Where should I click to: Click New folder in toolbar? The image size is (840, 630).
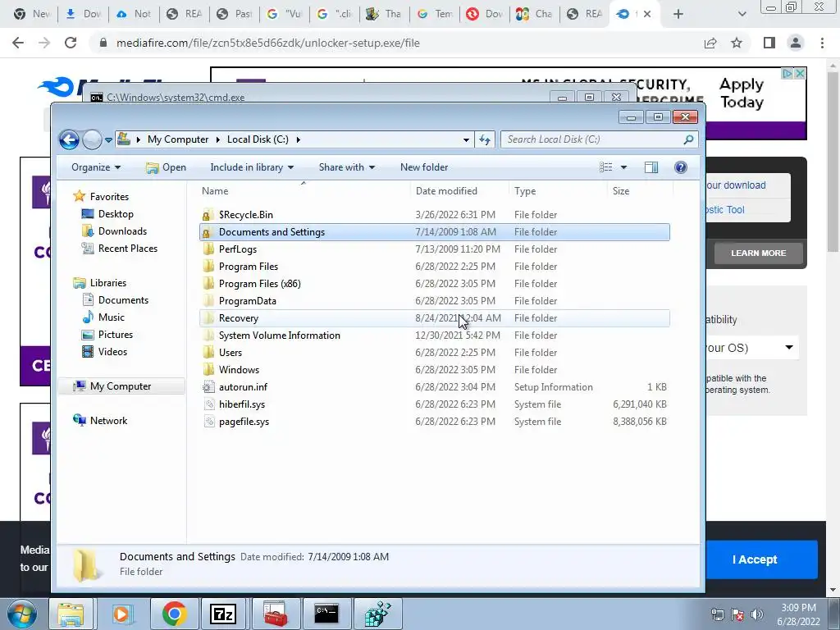coord(424,167)
